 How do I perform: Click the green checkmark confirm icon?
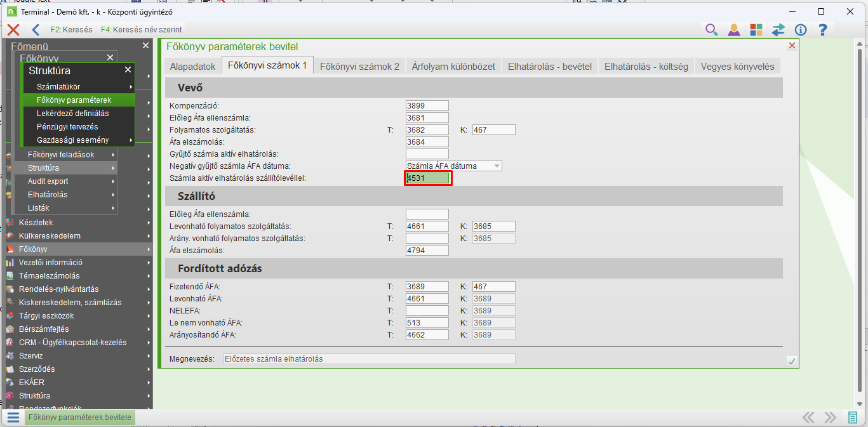coord(791,360)
